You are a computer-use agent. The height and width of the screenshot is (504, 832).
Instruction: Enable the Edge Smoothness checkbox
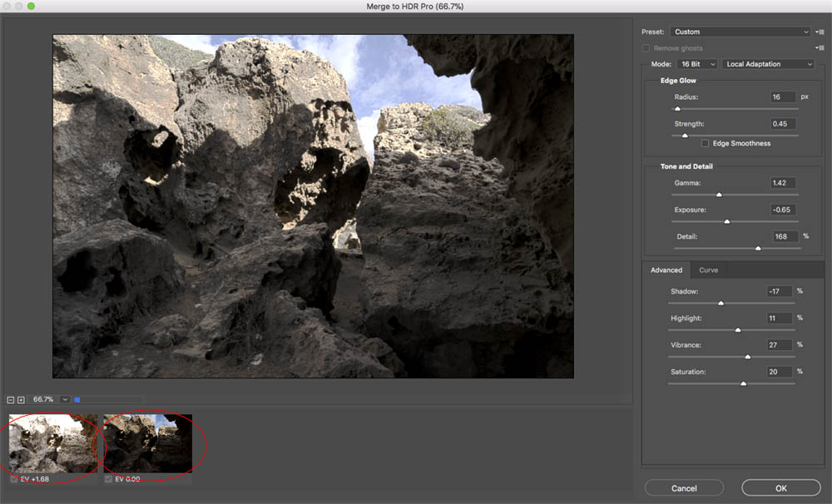[706, 143]
